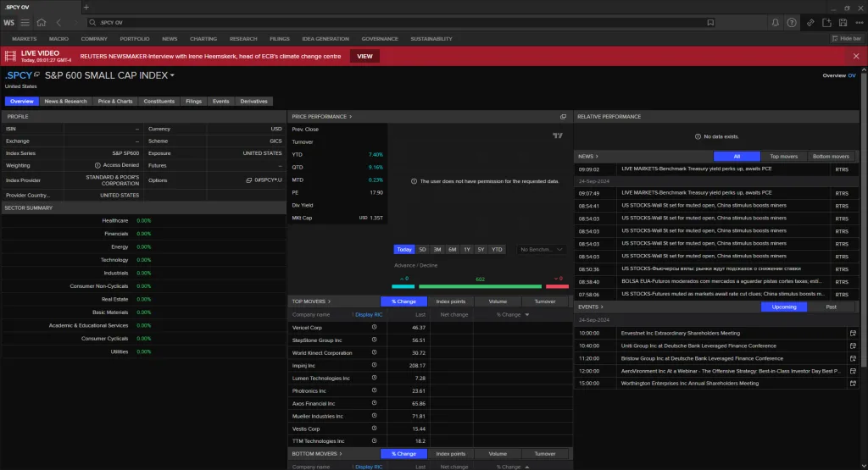The image size is (868, 470).
Task: Navigate back with the back arrow
Action: (58, 23)
